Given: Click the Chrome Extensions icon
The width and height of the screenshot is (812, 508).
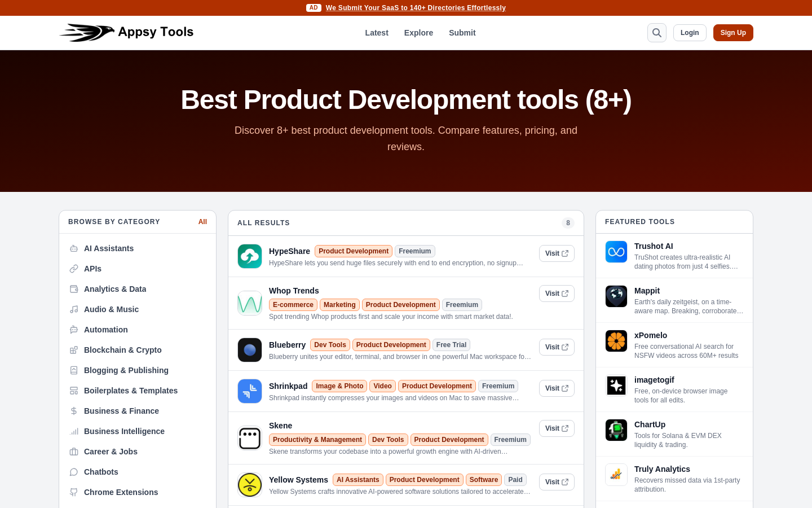Looking at the screenshot, I should pyautogui.click(x=74, y=492).
